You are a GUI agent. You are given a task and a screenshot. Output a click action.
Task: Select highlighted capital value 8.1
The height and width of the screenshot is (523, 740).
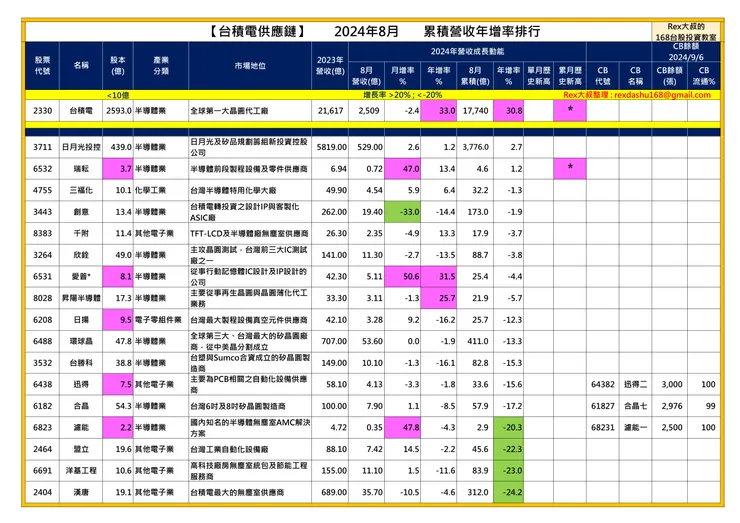point(118,277)
